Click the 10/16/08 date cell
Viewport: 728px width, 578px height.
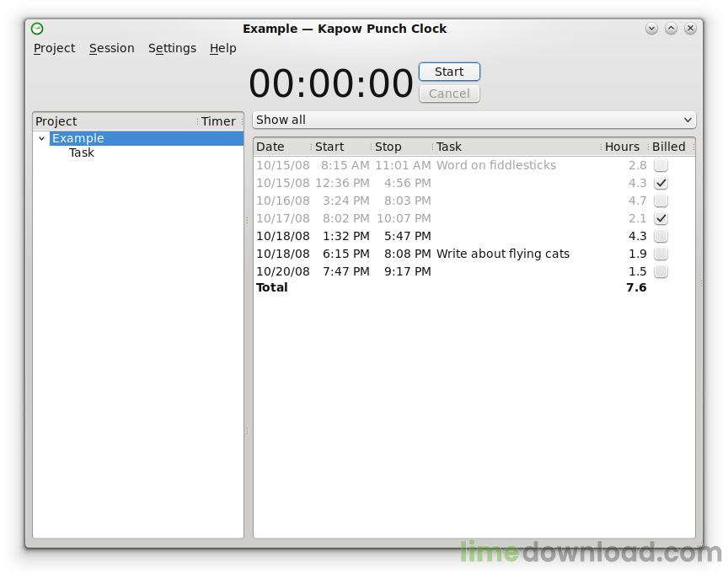tap(283, 201)
